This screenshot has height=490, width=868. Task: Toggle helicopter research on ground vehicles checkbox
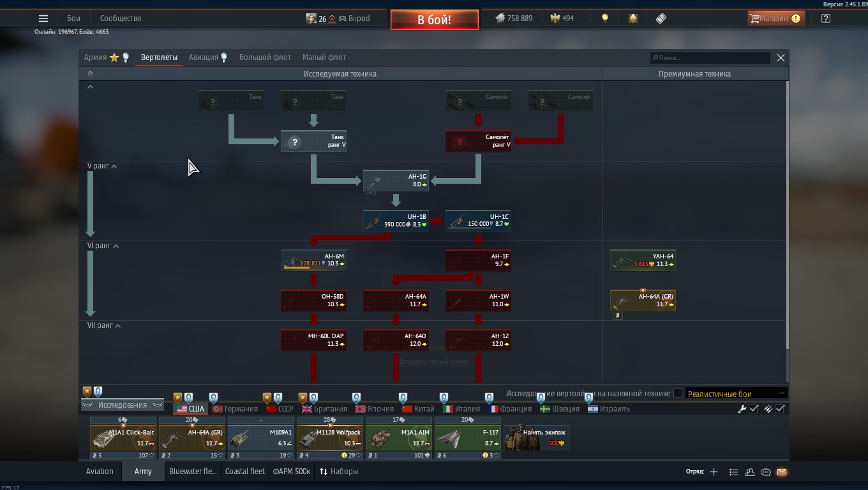(678, 394)
